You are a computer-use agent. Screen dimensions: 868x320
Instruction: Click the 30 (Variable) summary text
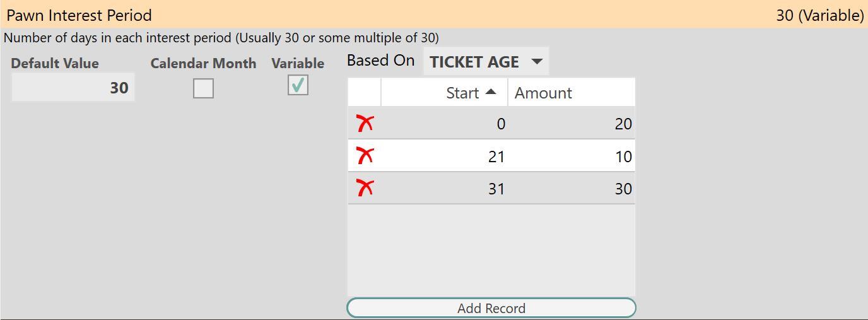click(819, 15)
